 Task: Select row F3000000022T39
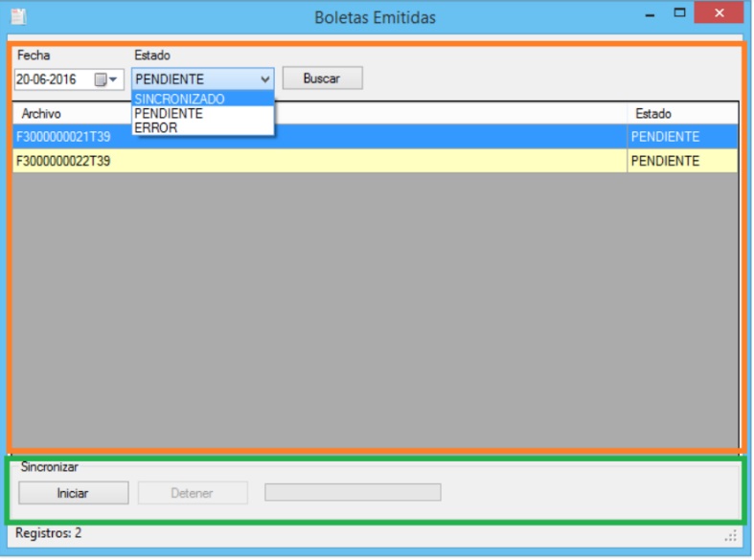pyautogui.click(x=375, y=161)
